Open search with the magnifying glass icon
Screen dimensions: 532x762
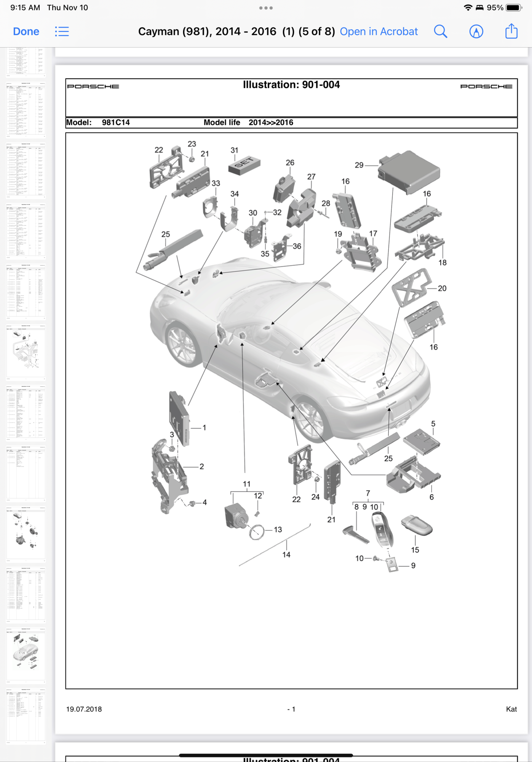click(x=440, y=31)
